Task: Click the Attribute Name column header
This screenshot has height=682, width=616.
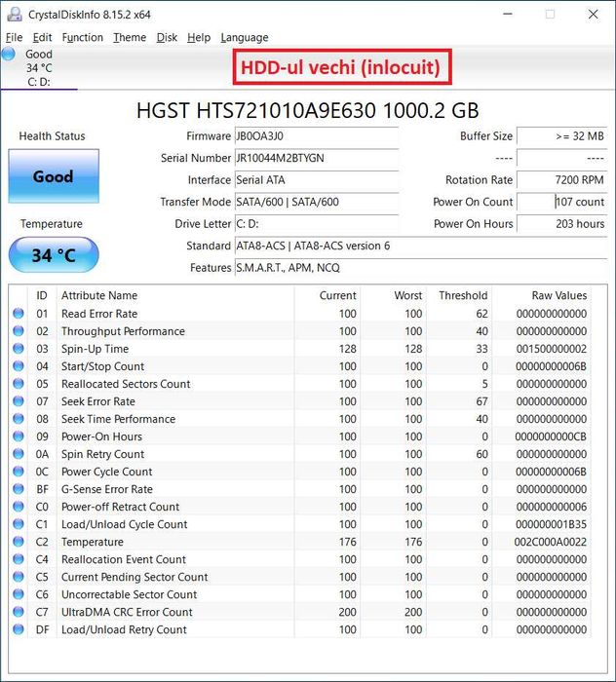Action: pyautogui.click(x=175, y=295)
